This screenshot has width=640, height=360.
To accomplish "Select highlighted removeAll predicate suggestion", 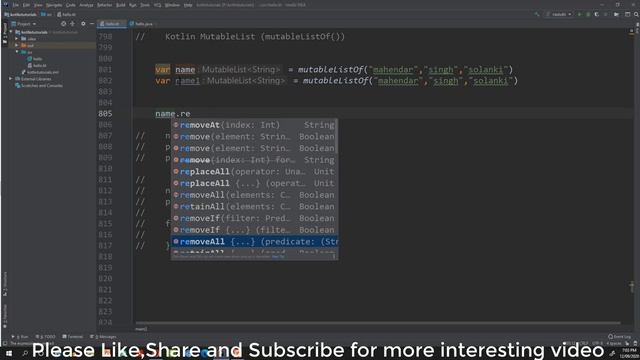I will (254, 242).
